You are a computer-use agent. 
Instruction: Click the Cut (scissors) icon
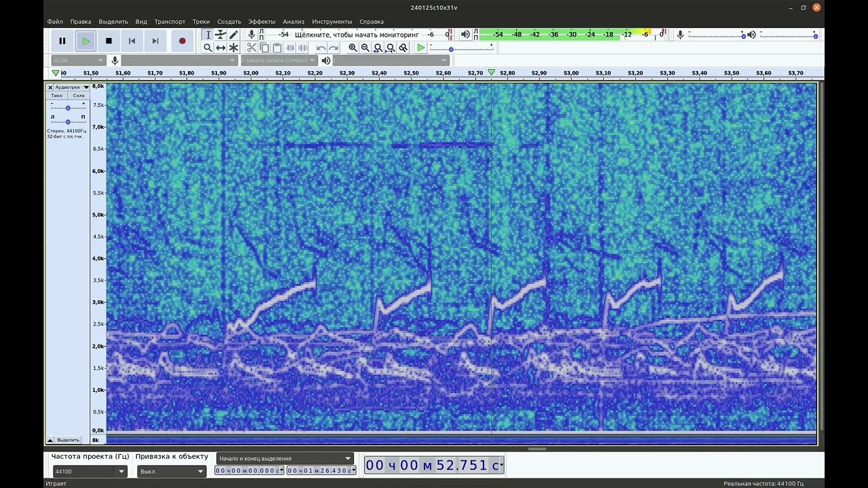coord(252,47)
